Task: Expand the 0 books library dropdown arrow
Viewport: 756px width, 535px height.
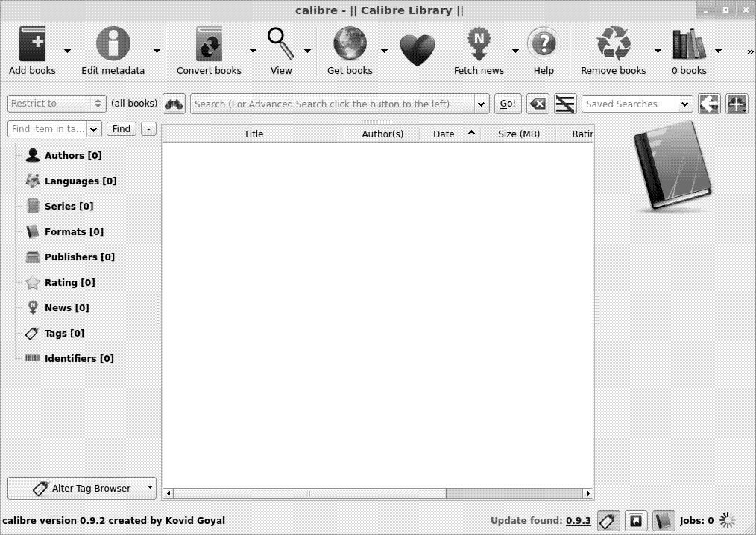Action: click(x=718, y=51)
